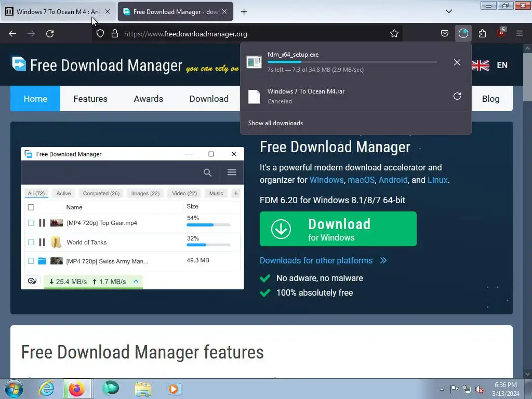
Task: Click the snail mode icon in FDM preview
Action: 32,281
